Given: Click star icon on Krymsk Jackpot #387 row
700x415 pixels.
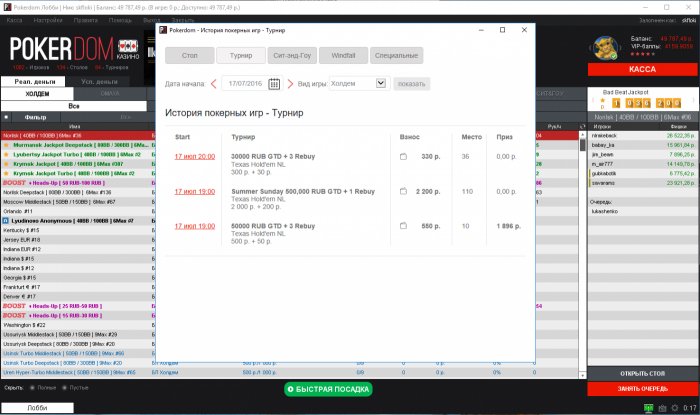Looking at the screenshot, I should click(6, 164).
